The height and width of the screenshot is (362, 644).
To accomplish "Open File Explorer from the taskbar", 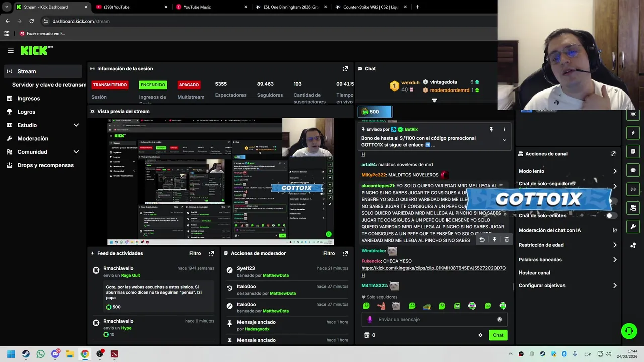I will click(70, 354).
